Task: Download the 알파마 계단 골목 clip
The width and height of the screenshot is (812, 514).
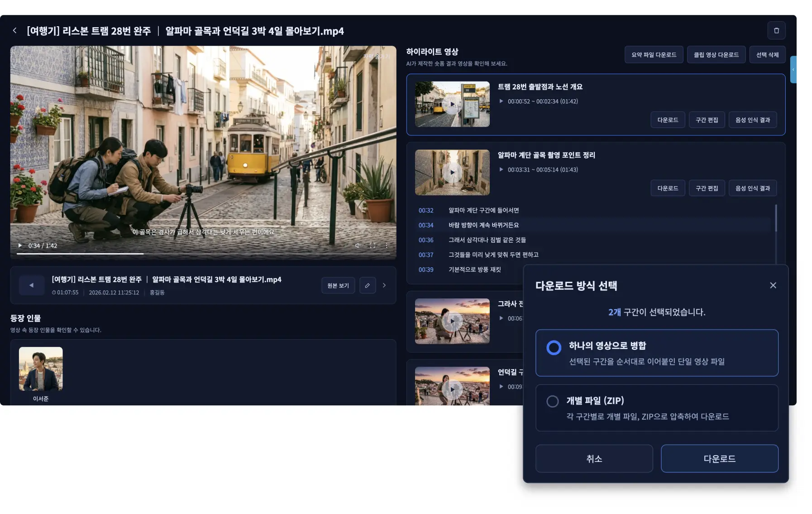Action: coord(668,188)
